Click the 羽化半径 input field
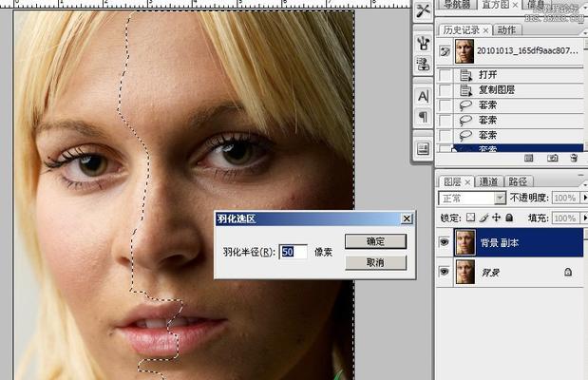Image resolution: width=588 pixels, height=380 pixels. click(x=294, y=252)
